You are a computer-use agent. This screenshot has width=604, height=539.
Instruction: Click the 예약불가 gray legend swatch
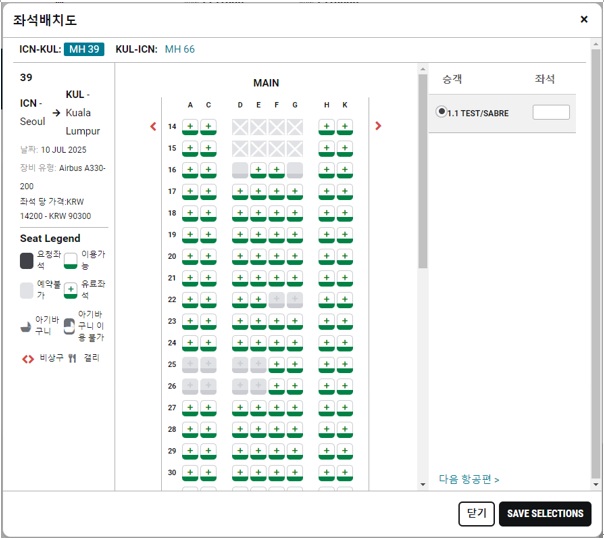click(x=27, y=290)
